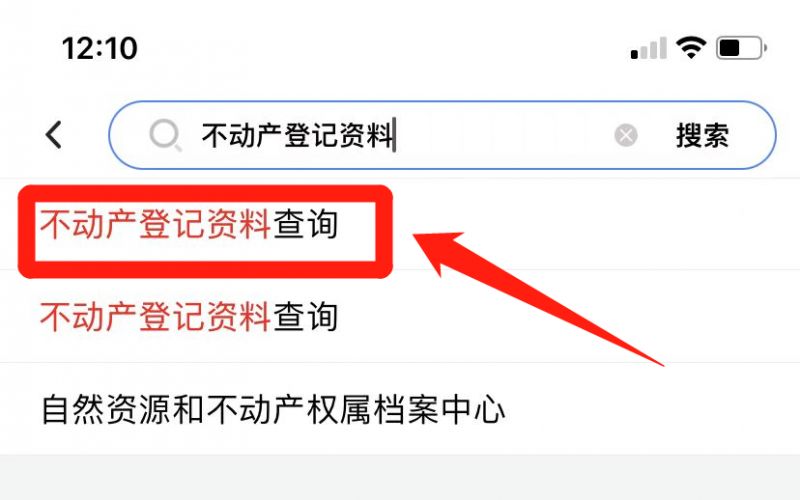Tap the back chevron arrow
The width and height of the screenshot is (800, 500).
point(54,135)
